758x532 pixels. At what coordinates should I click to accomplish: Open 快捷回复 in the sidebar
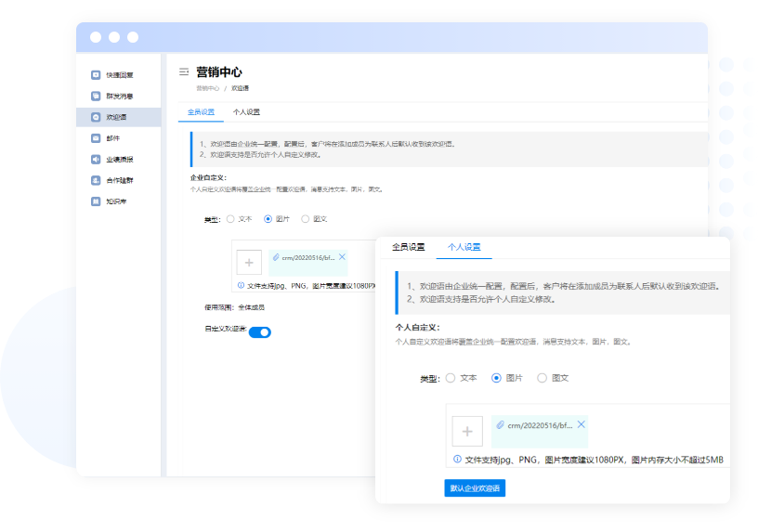coord(119,75)
